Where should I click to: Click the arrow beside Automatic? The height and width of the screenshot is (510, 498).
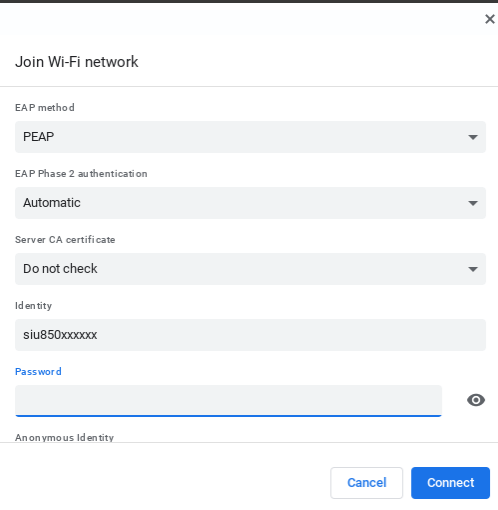coord(473,203)
